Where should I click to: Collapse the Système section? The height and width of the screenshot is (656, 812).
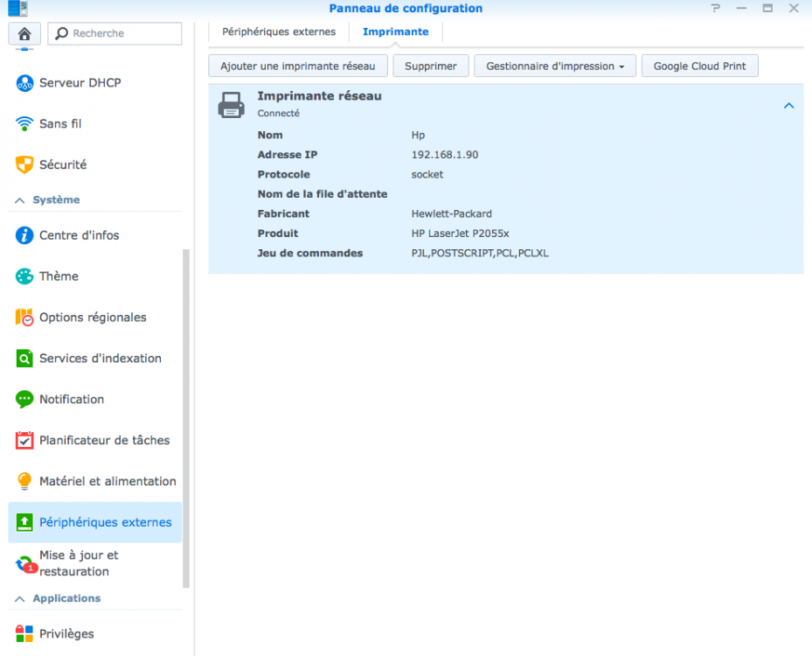(20, 200)
